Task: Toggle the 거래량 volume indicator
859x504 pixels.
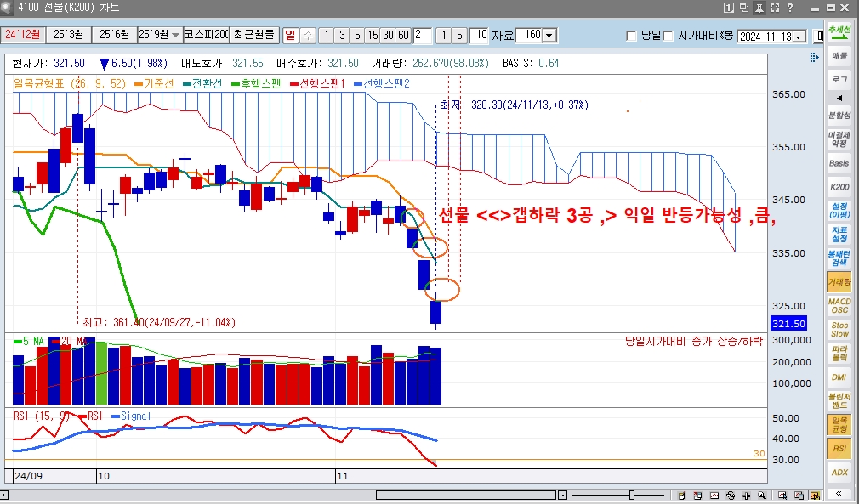Action: 839,281
